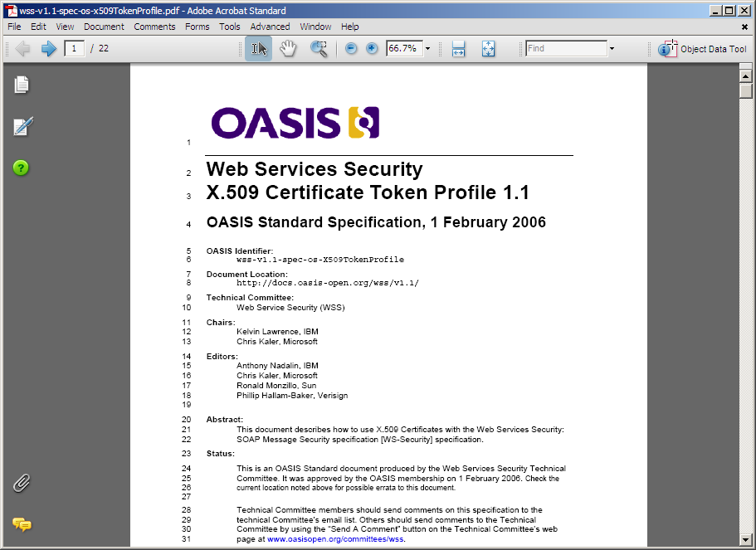Click 'OASIS Standard Specification, 1 February 2006'

376,222
